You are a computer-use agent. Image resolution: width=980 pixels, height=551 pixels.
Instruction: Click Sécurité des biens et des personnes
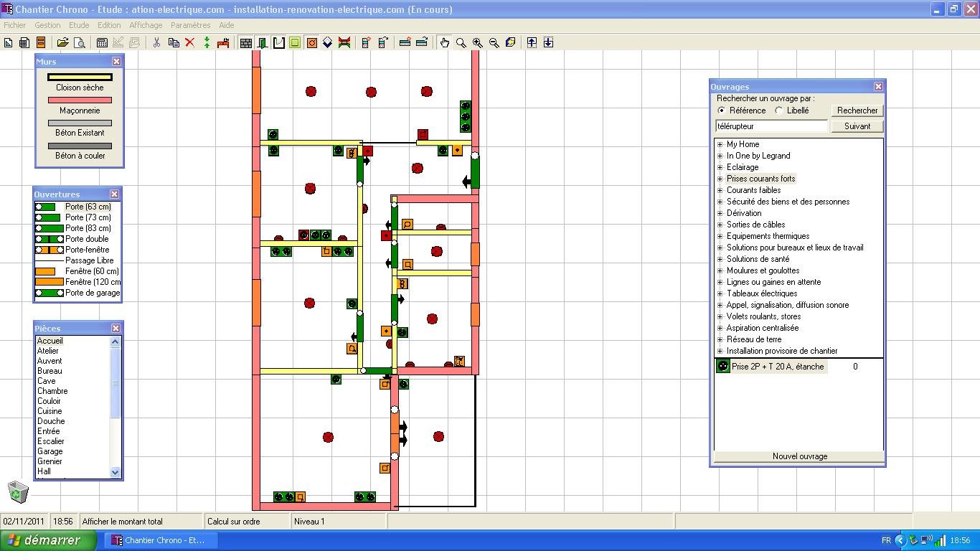[788, 202]
